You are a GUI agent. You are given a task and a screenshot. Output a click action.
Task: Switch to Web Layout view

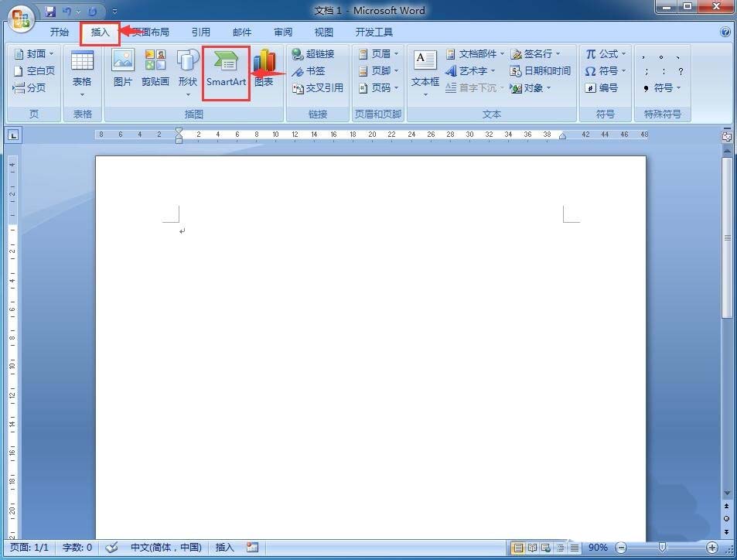coord(546,548)
